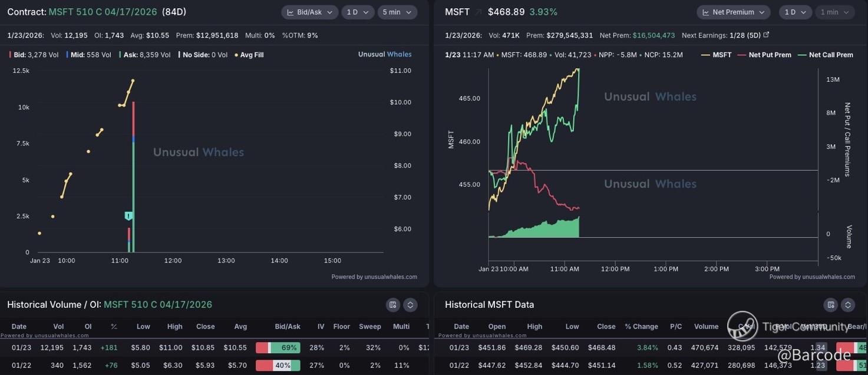Click the Net Prem $16,504,473 value
This screenshot has width=868, height=375.
(654, 35)
